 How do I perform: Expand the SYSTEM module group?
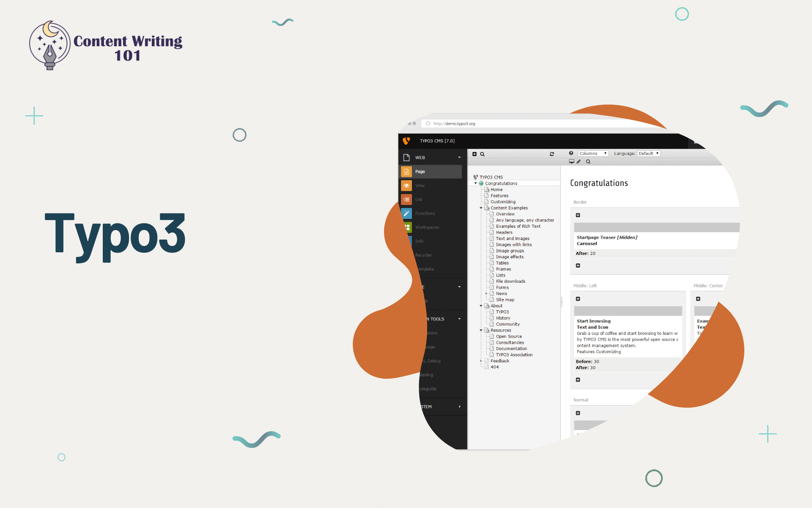point(459,407)
